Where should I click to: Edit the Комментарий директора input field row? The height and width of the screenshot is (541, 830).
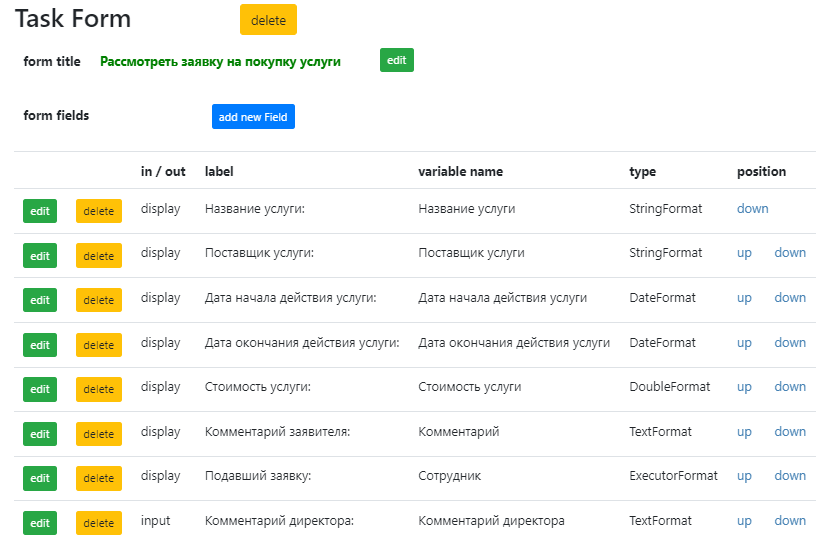coord(40,523)
